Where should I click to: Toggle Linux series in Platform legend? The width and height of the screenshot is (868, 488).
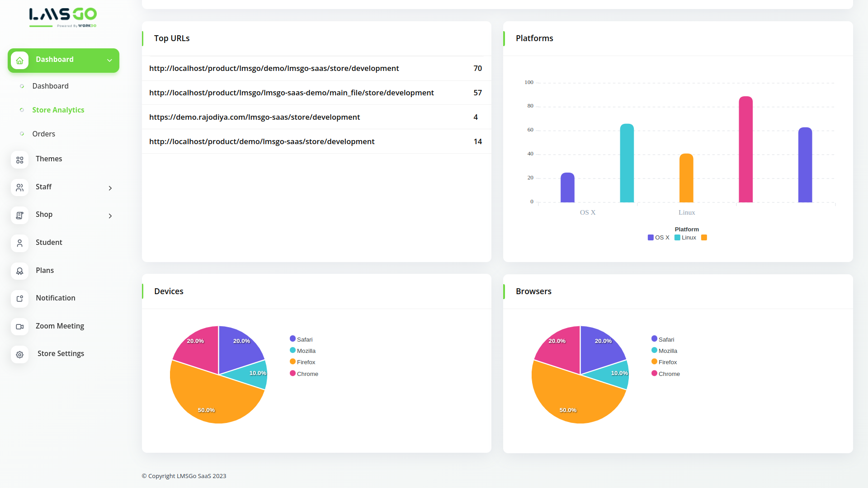[685, 238]
